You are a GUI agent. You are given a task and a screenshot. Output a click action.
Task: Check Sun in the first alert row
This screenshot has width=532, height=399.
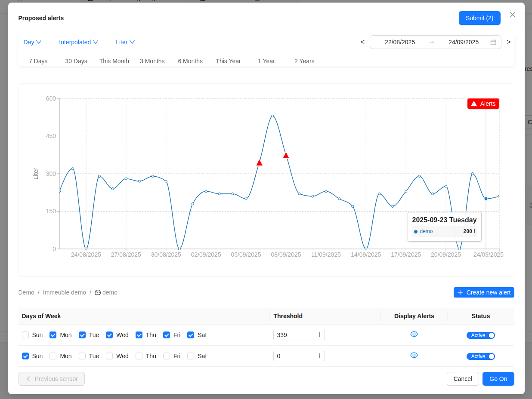click(x=25, y=335)
